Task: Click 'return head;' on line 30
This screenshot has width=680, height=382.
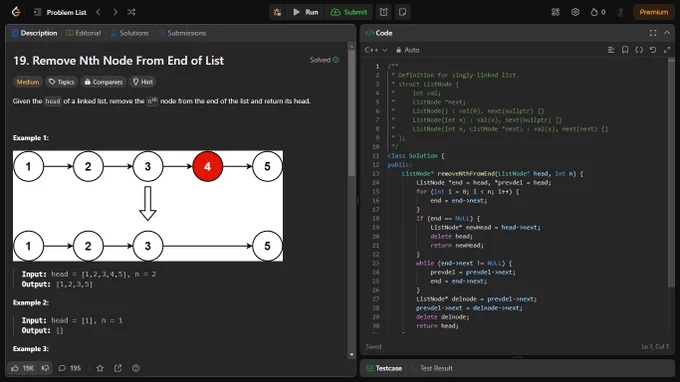Action: (x=437, y=326)
